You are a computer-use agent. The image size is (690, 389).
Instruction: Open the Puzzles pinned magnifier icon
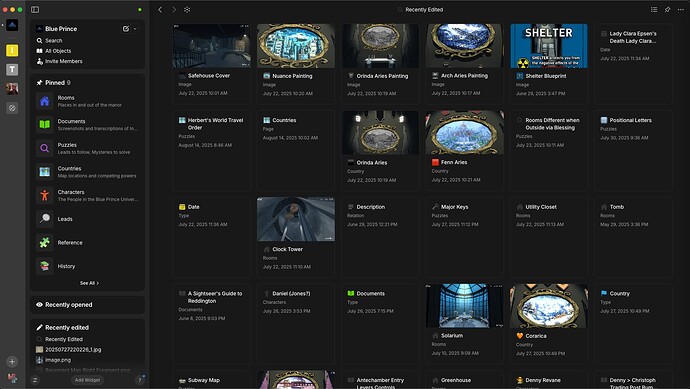pyautogui.click(x=44, y=148)
